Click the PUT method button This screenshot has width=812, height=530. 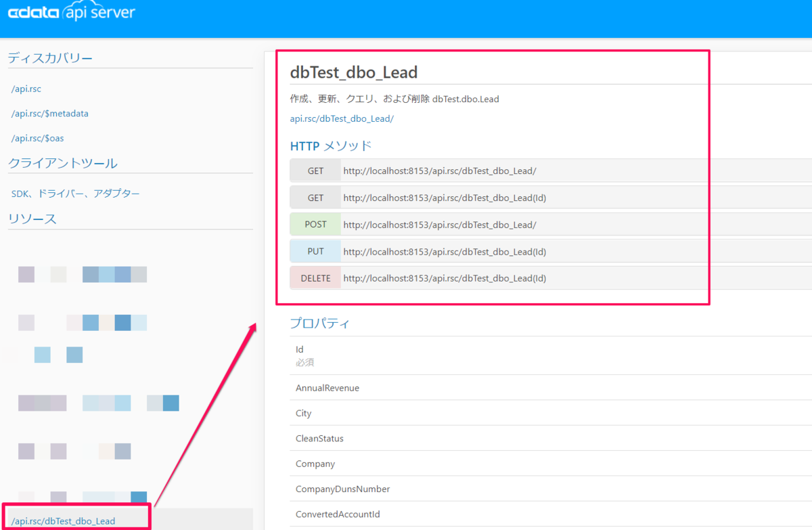point(315,251)
